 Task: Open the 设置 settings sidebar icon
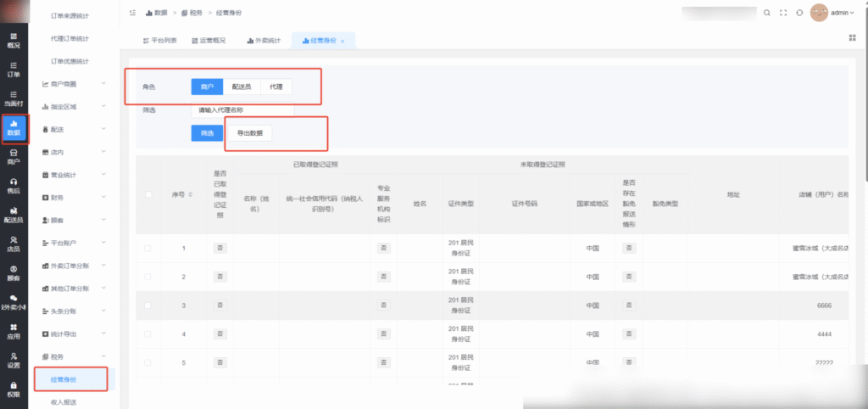(x=14, y=361)
